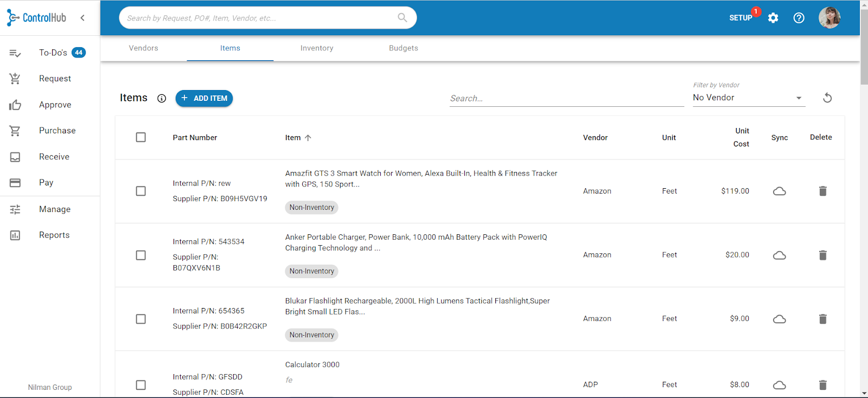This screenshot has height=398, width=868.
Task: Go to Request in the sidebar
Action: coord(55,79)
